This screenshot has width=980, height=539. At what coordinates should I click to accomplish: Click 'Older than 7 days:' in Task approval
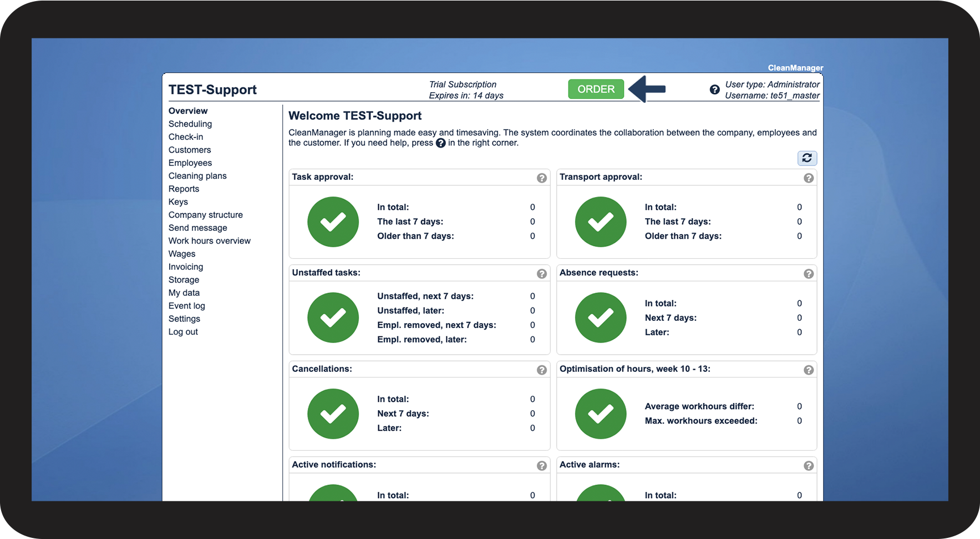click(x=415, y=236)
